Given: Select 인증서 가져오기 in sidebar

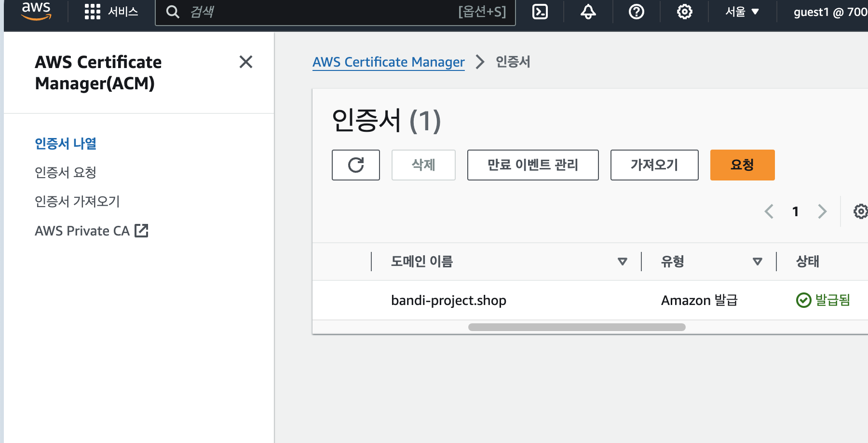Looking at the screenshot, I should click(77, 201).
